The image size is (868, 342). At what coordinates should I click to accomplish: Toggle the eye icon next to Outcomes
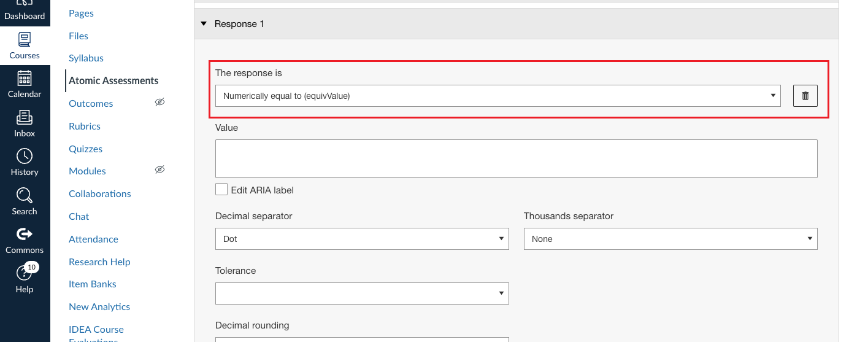159,103
